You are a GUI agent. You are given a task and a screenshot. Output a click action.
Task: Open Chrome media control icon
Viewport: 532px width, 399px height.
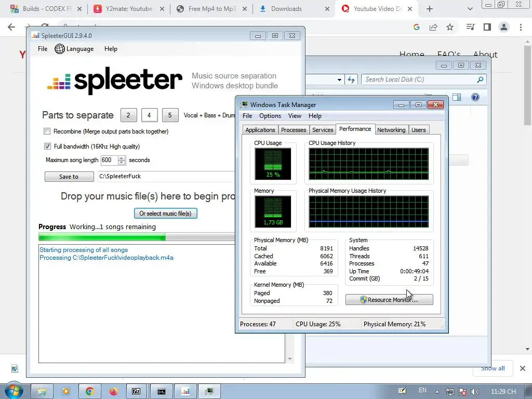tap(470, 27)
